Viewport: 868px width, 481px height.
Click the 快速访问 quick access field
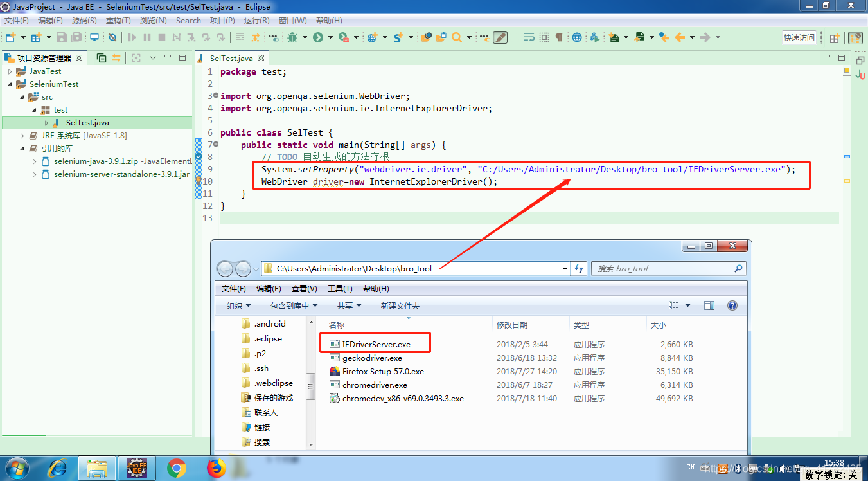(799, 38)
